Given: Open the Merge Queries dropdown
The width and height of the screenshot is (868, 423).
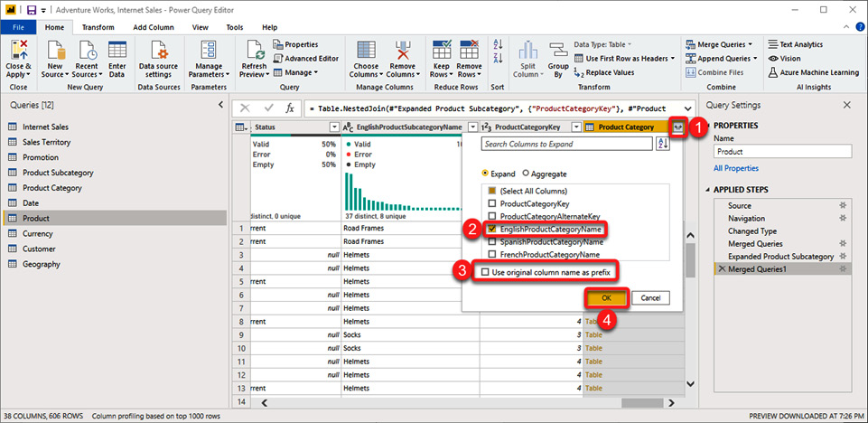Looking at the screenshot, I should click(750, 44).
